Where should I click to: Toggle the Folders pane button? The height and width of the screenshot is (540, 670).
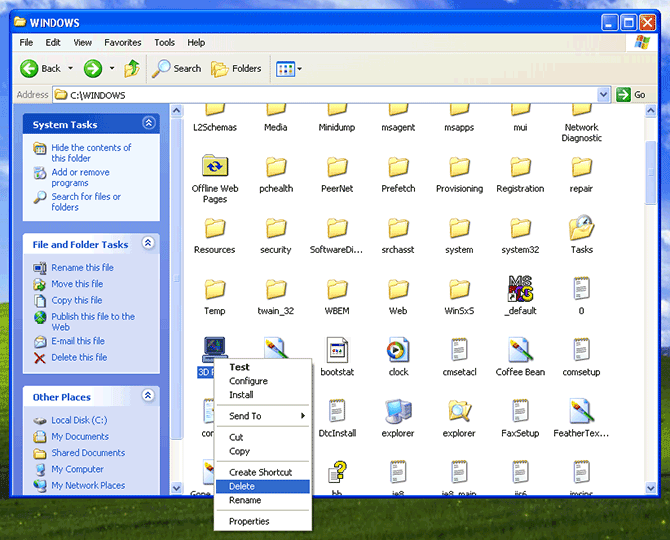pyautogui.click(x=236, y=68)
